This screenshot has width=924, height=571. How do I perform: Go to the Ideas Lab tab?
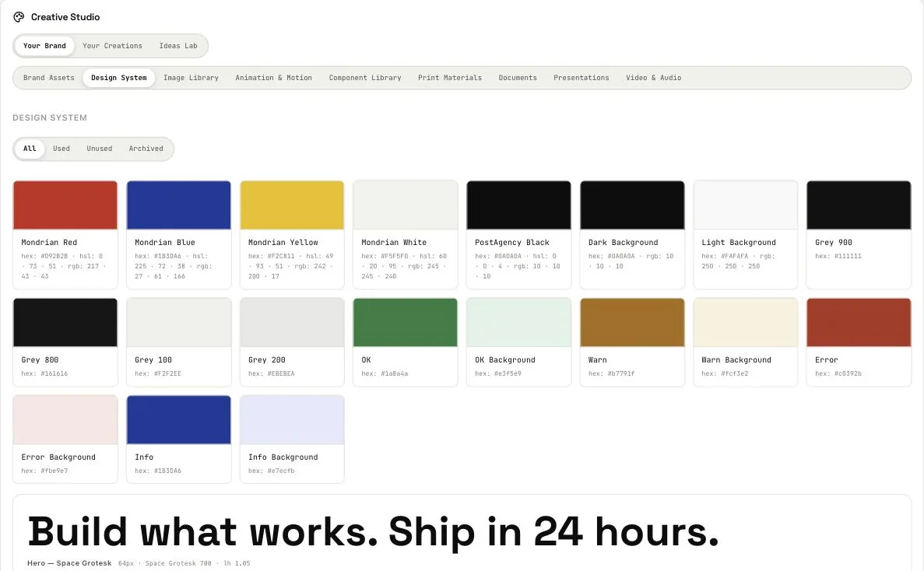click(x=178, y=46)
